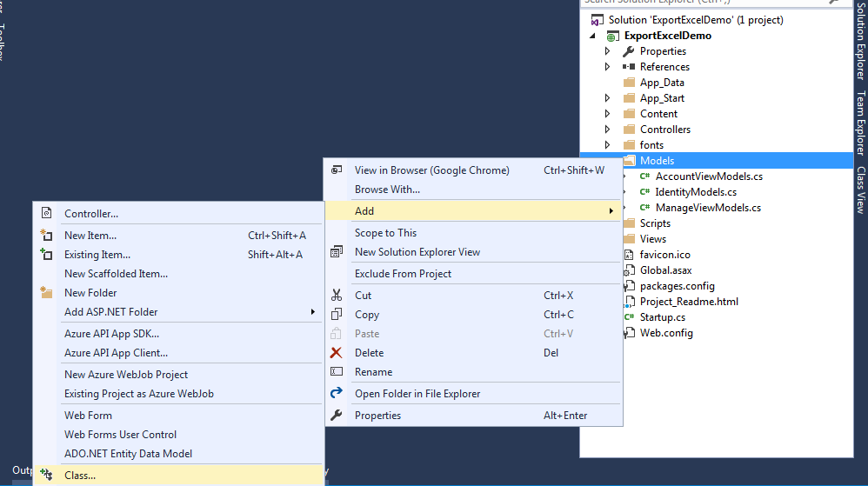Screen dimensions: 868x486
Task: Choose Class... from the Add submenu
Action: click(177, 475)
